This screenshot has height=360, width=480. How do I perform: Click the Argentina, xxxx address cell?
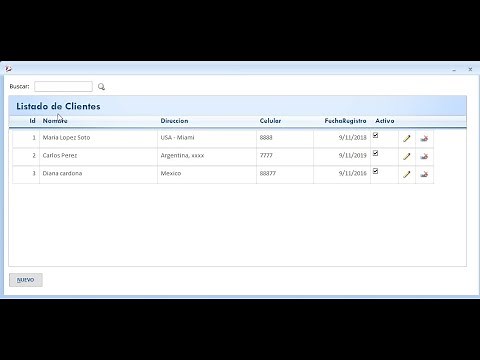click(x=207, y=157)
